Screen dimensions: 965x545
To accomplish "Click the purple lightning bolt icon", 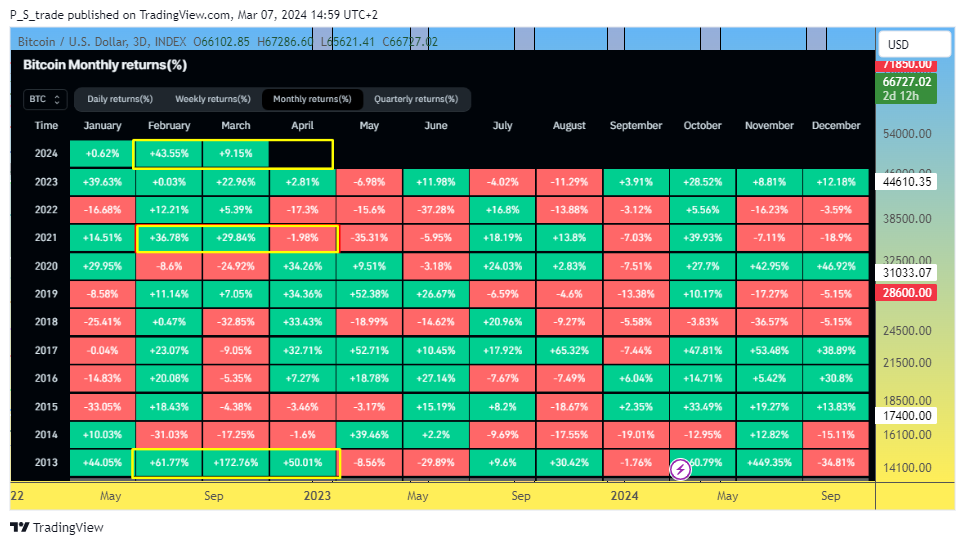I will [680, 470].
